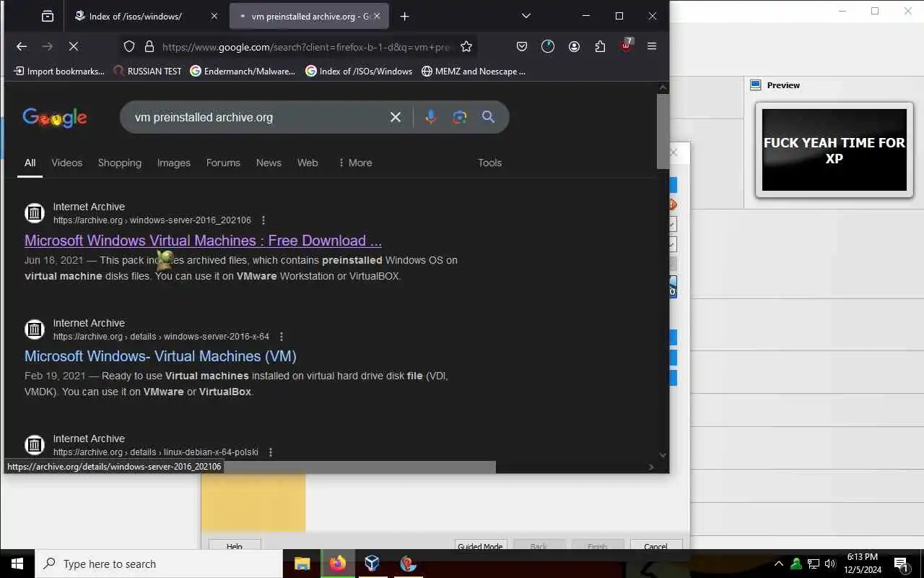Viewport: 924px width, 578px height.
Task: Open the 'Import bookmarks...' bookmark
Action: (59, 71)
